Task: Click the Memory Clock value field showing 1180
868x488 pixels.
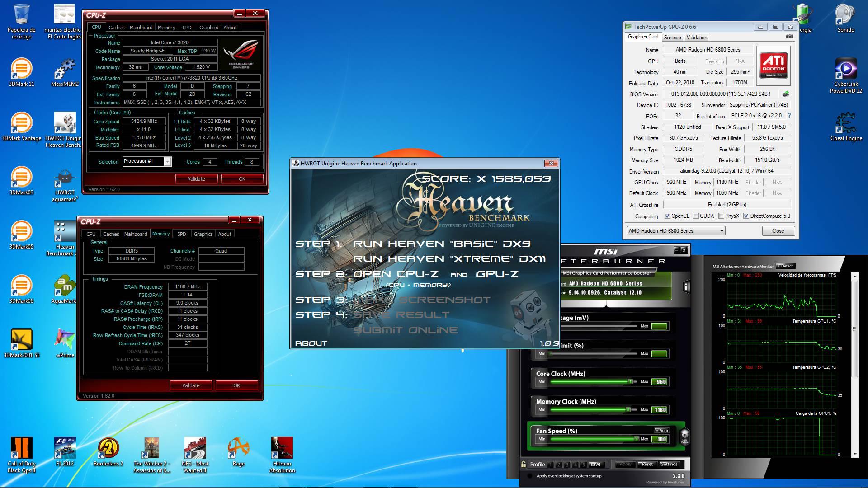Action: tap(660, 410)
